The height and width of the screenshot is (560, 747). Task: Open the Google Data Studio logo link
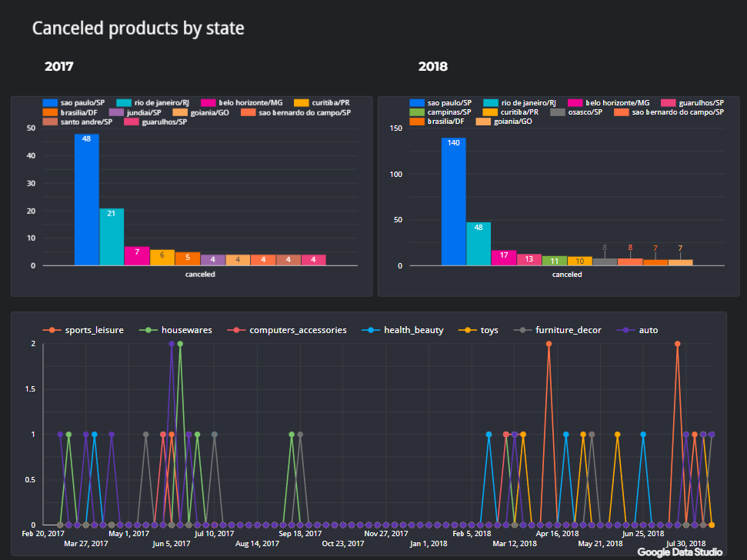679,552
